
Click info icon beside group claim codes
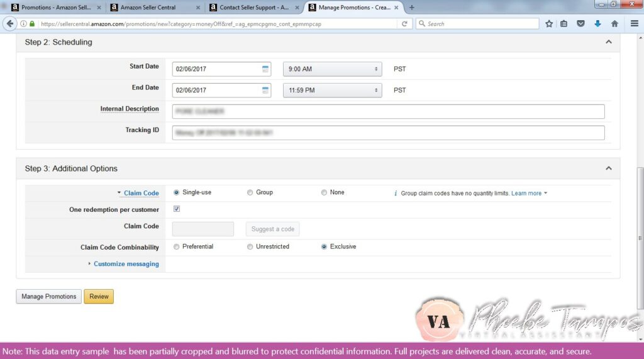pos(396,193)
